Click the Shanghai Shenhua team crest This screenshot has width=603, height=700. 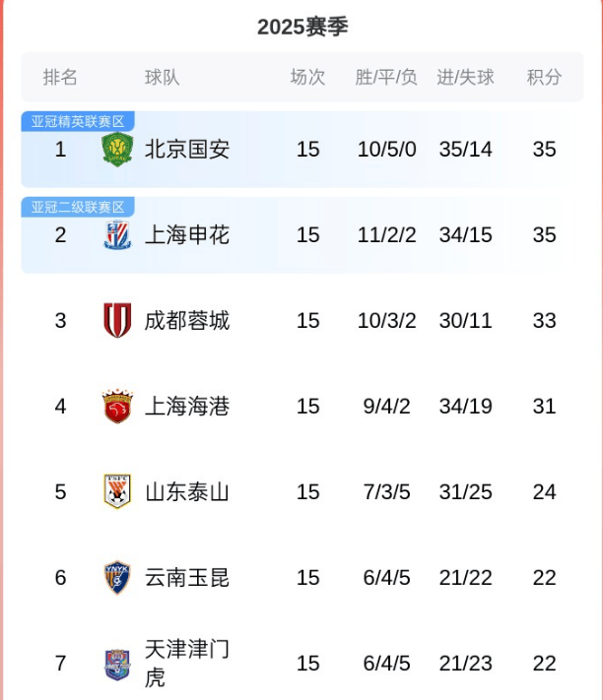(x=117, y=235)
